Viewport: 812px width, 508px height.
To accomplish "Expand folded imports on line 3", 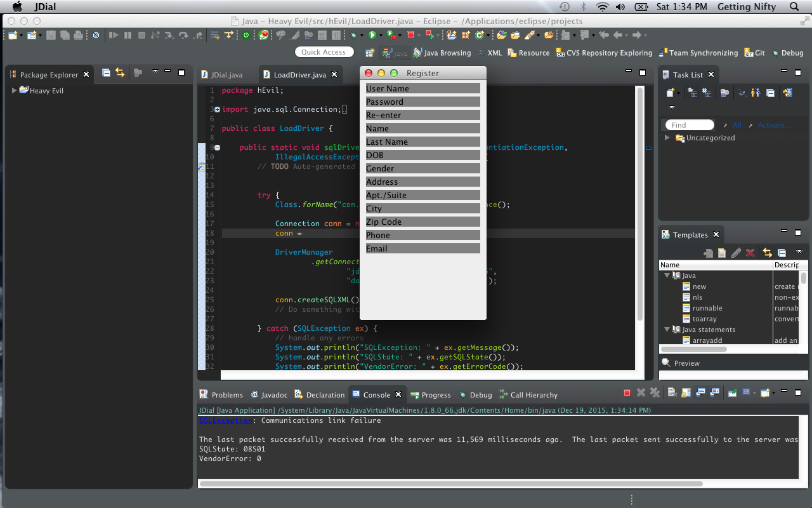I will pyautogui.click(x=217, y=109).
